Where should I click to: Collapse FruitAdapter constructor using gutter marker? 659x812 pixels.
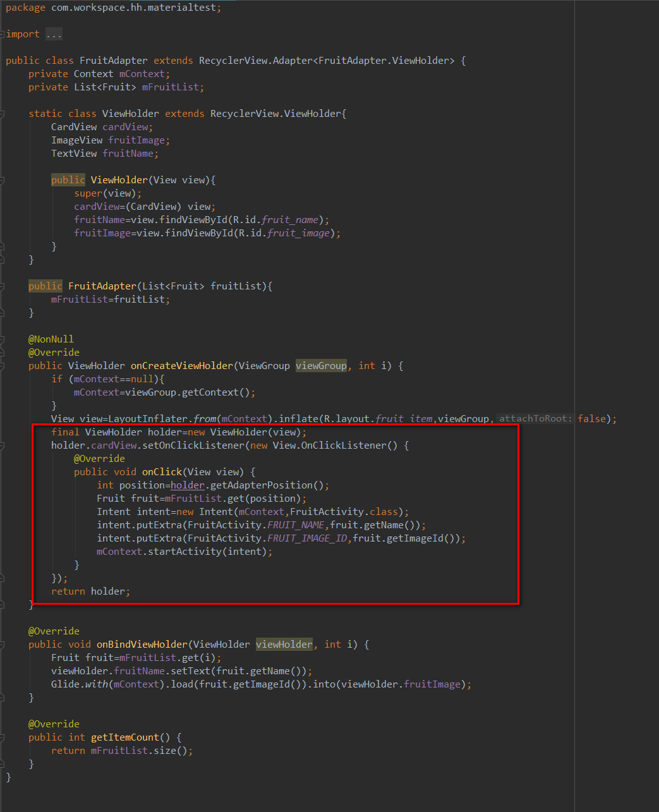point(3,286)
